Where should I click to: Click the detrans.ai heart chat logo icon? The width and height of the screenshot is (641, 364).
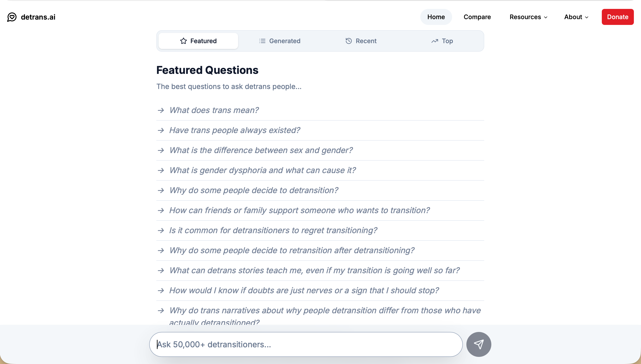12,17
